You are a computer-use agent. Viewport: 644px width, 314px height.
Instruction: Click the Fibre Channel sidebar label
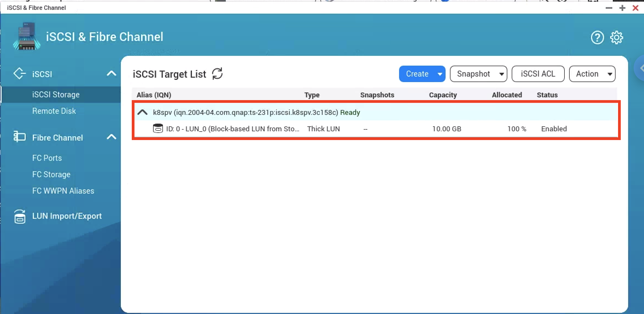click(x=58, y=138)
